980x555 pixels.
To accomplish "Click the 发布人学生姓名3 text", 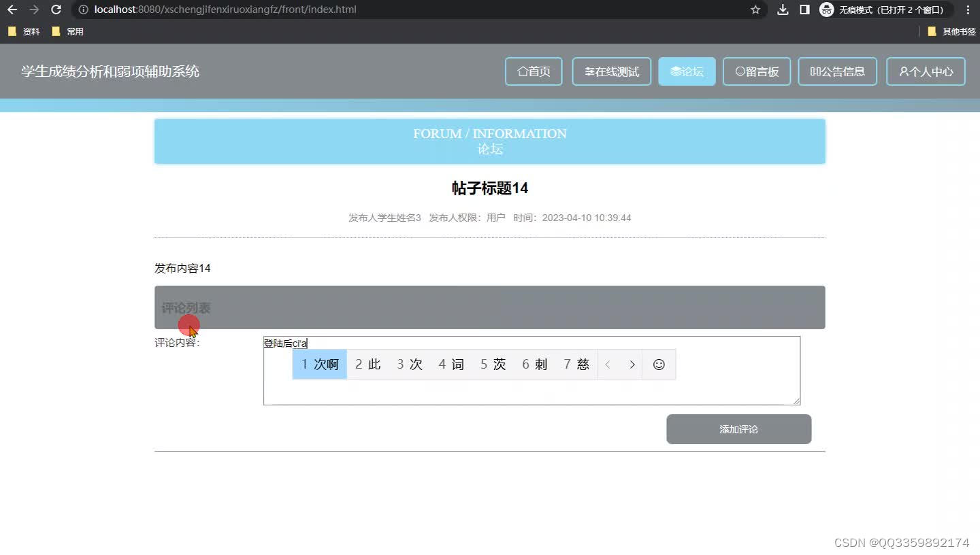I will point(385,218).
